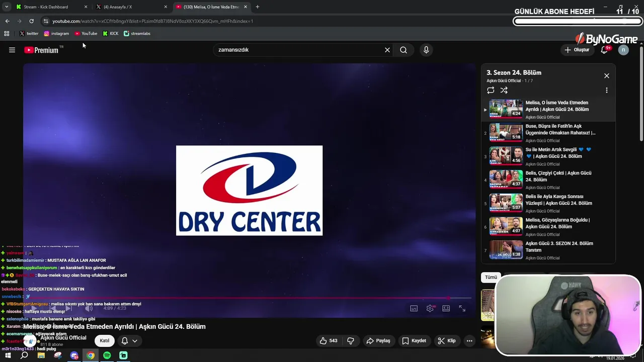644x362 pixels.
Task: Play Aşkın Gücü 3. SEZON Tanıtım video
Action: coord(548,250)
